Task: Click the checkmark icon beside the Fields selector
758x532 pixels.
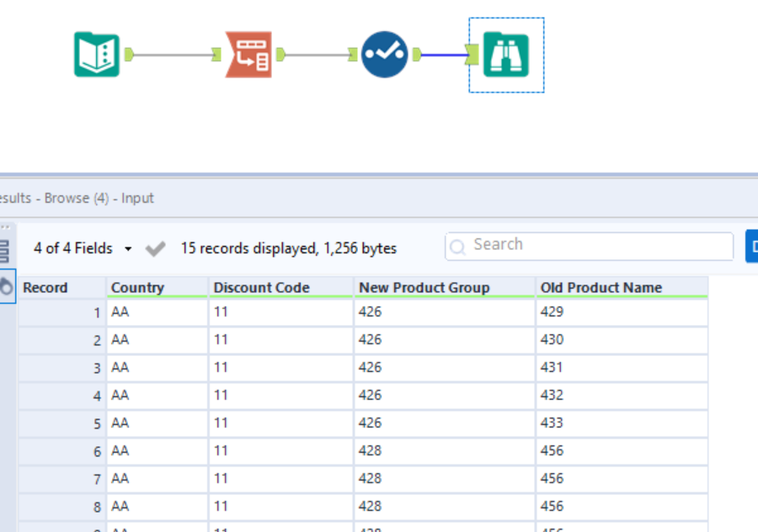Action: (x=155, y=247)
